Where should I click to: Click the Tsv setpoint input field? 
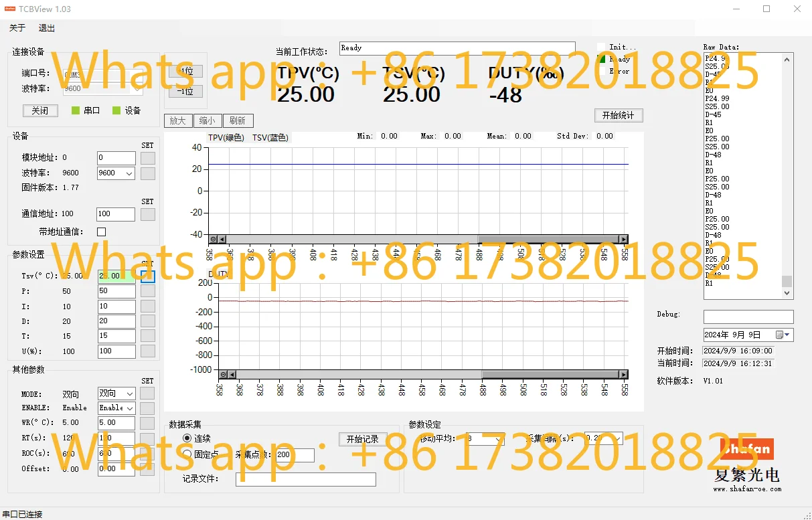(x=116, y=276)
